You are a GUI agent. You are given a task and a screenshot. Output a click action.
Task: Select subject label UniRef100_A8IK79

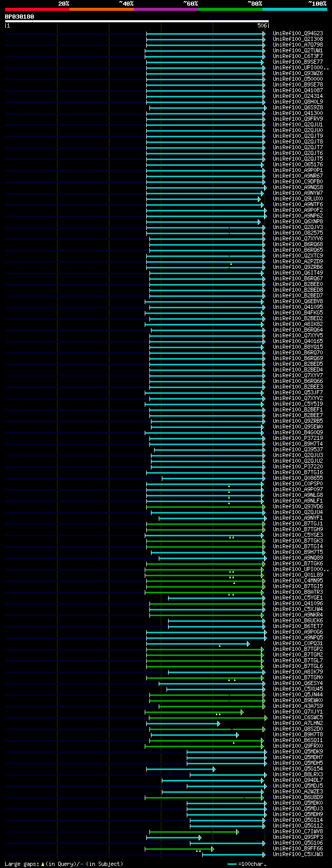coord(298,672)
